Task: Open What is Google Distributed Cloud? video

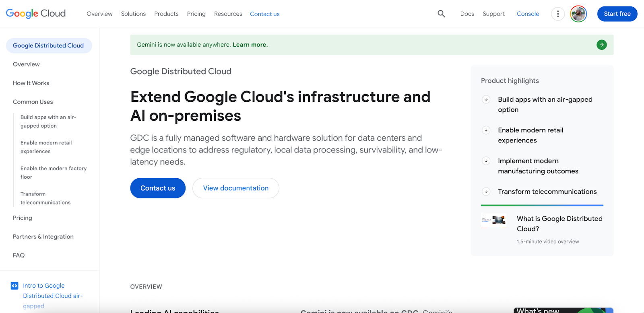Action: [x=559, y=224]
